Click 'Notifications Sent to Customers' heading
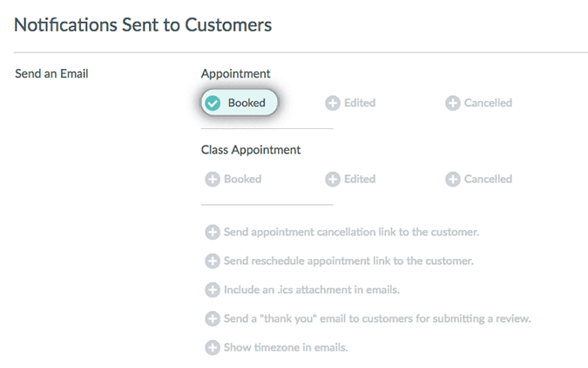 (x=143, y=24)
